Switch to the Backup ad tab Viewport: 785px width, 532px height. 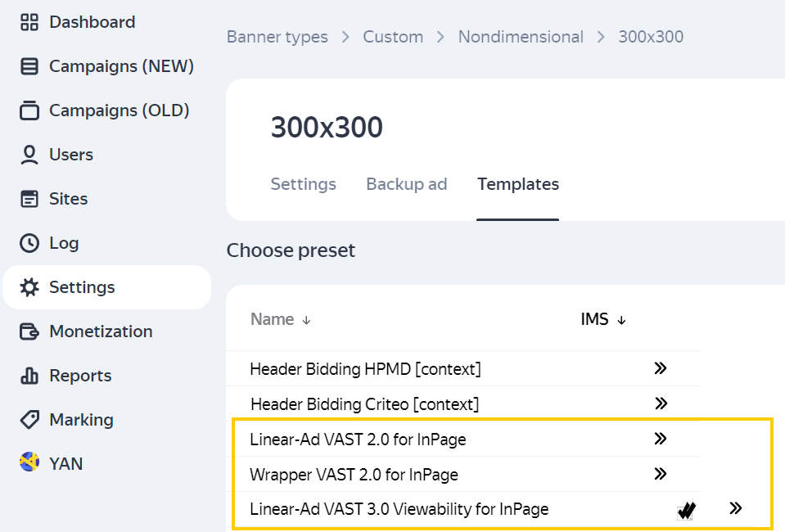406,184
